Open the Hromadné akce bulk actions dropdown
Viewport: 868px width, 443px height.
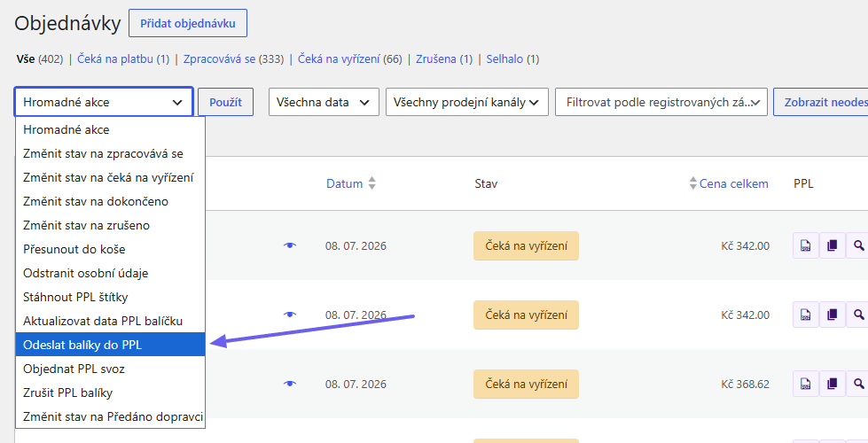click(104, 102)
